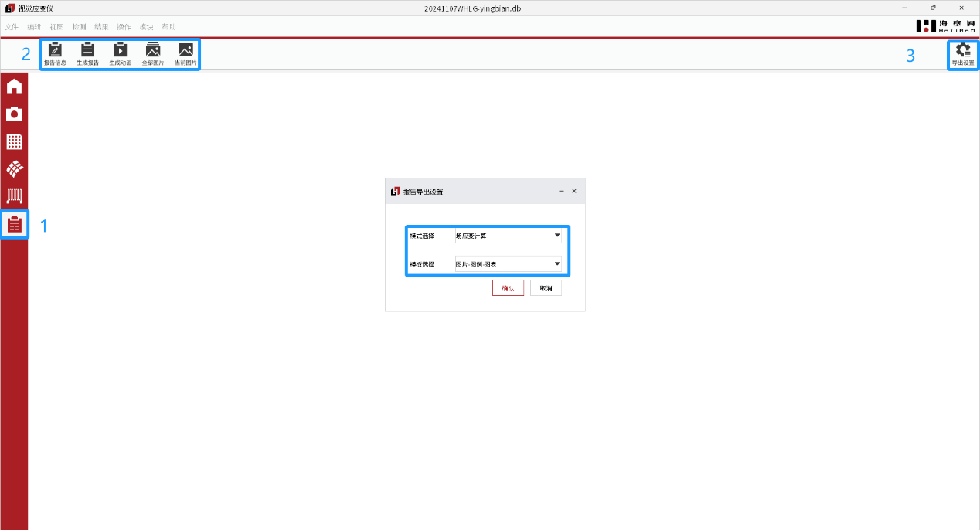Click the camera icon in sidebar
980x530 pixels.
point(14,114)
